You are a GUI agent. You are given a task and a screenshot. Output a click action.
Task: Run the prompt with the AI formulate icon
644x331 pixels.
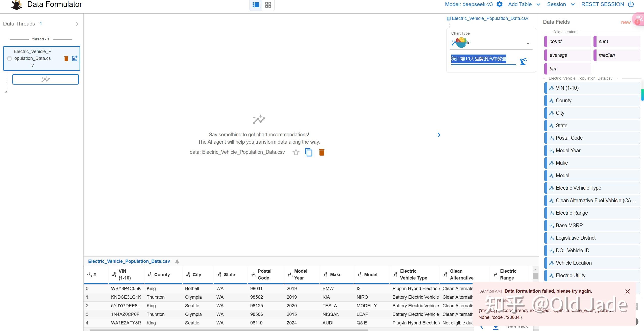(523, 61)
